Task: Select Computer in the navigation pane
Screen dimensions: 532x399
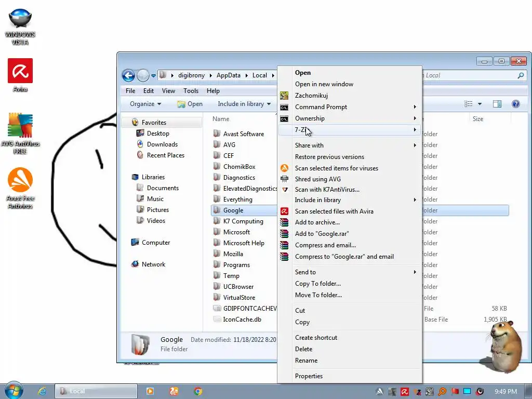Action: (x=151, y=243)
